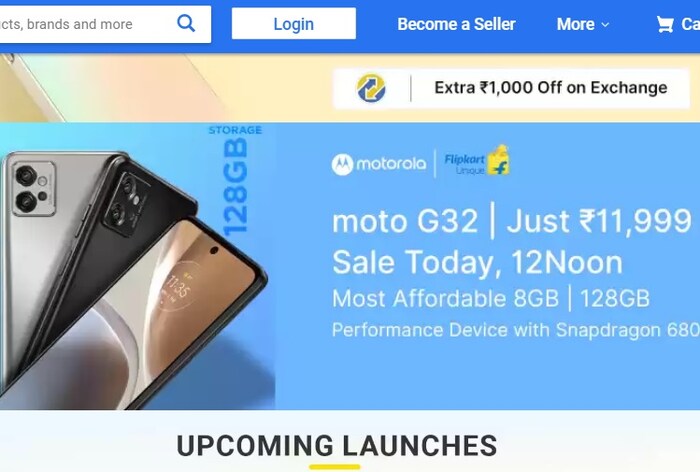Image resolution: width=700 pixels, height=472 pixels.
Task: Click the moto G32 Just ₹11,999 headline
Action: [x=512, y=221]
